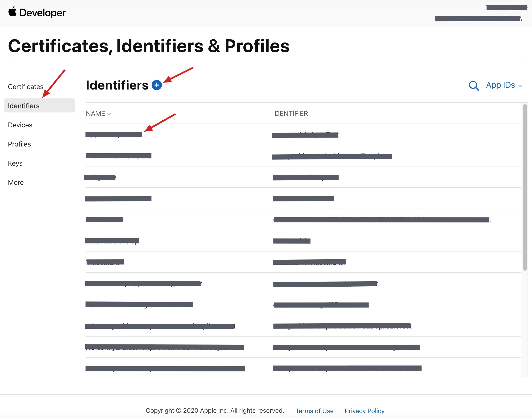Open the App IDs filter dropdown

(x=504, y=85)
